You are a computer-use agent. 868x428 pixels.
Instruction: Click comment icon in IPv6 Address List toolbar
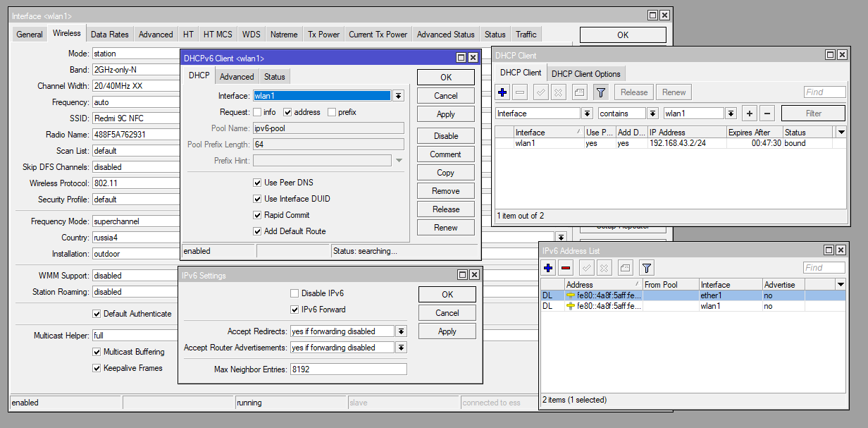[625, 268]
